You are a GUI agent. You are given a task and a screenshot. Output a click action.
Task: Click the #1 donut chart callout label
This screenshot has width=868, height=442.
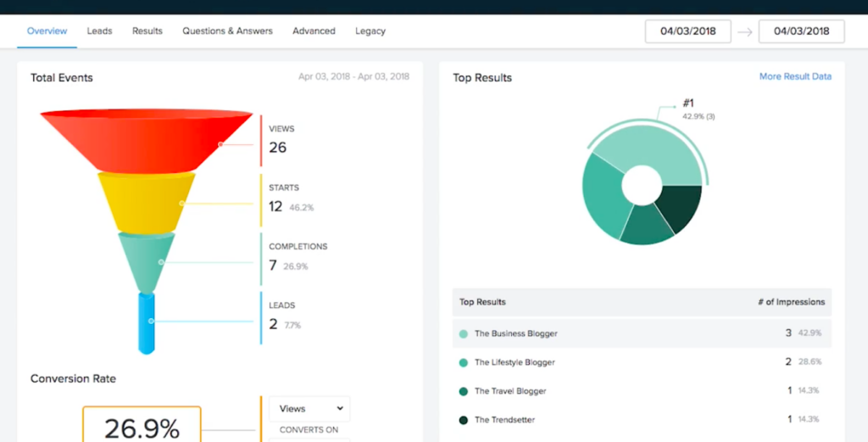point(688,104)
